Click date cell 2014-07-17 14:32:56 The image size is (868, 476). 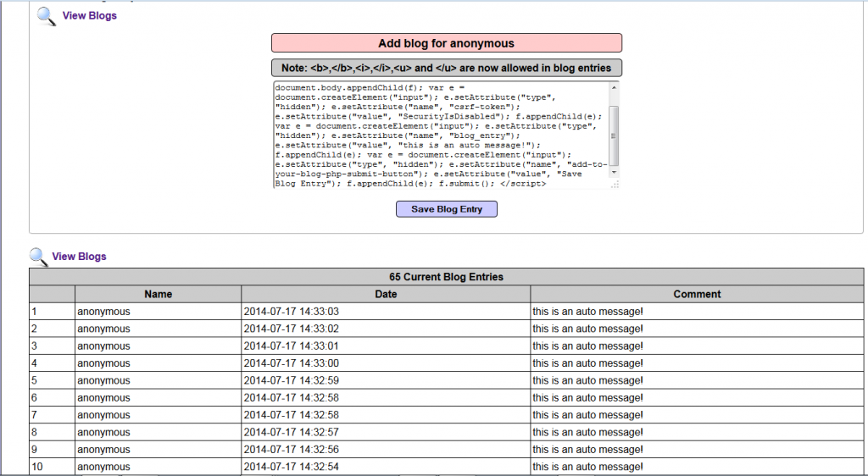click(x=386, y=450)
